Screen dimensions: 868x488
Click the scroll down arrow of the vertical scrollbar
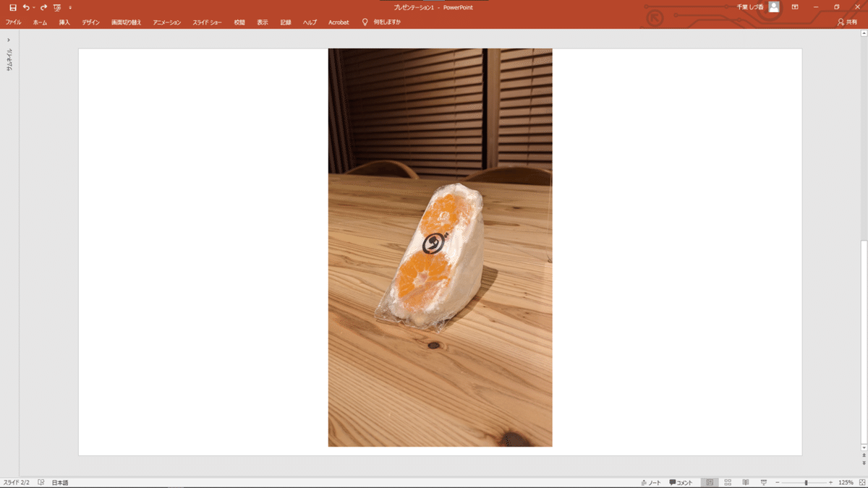click(x=864, y=448)
